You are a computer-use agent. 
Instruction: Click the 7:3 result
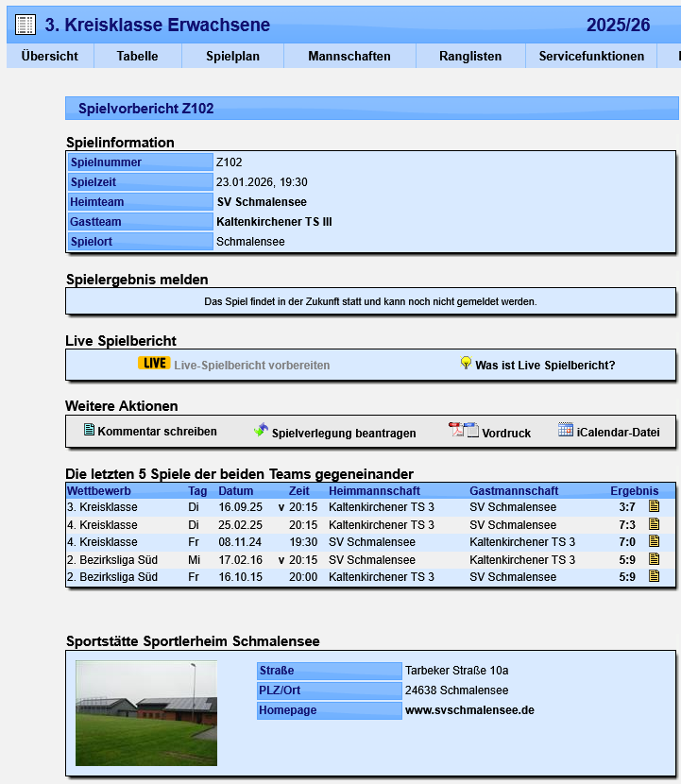point(627,525)
